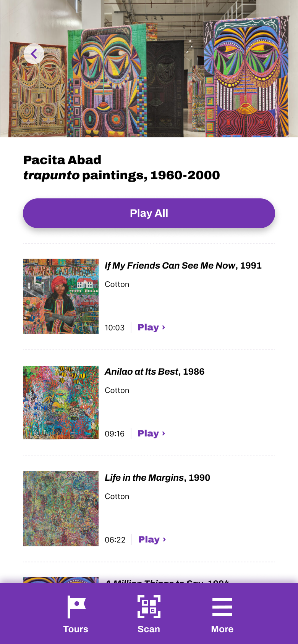Open the More hamburger menu icon

[222, 607]
